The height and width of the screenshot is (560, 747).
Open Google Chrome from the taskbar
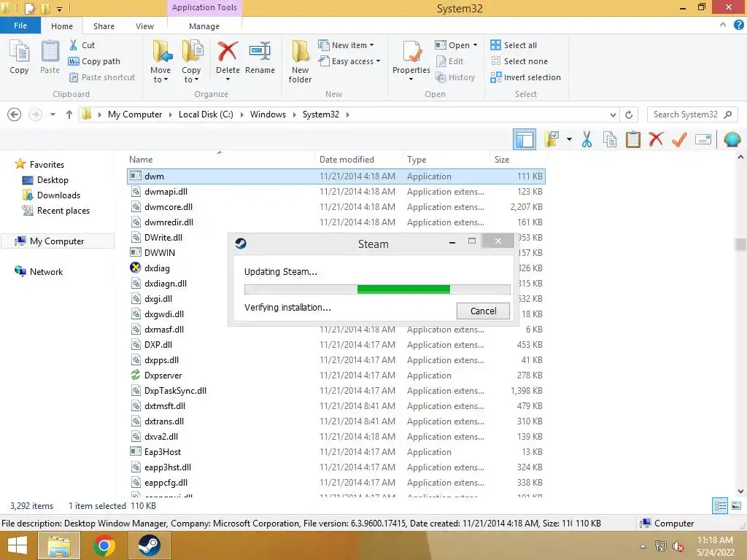pyautogui.click(x=104, y=545)
